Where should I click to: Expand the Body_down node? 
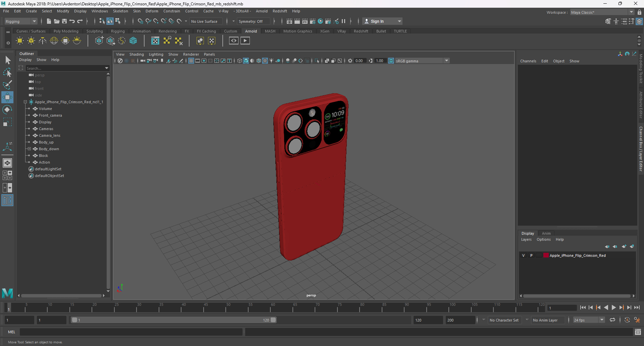coord(29,149)
